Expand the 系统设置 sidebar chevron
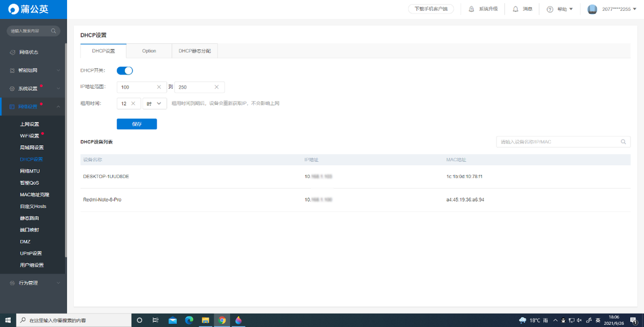644x327 pixels. (x=58, y=89)
